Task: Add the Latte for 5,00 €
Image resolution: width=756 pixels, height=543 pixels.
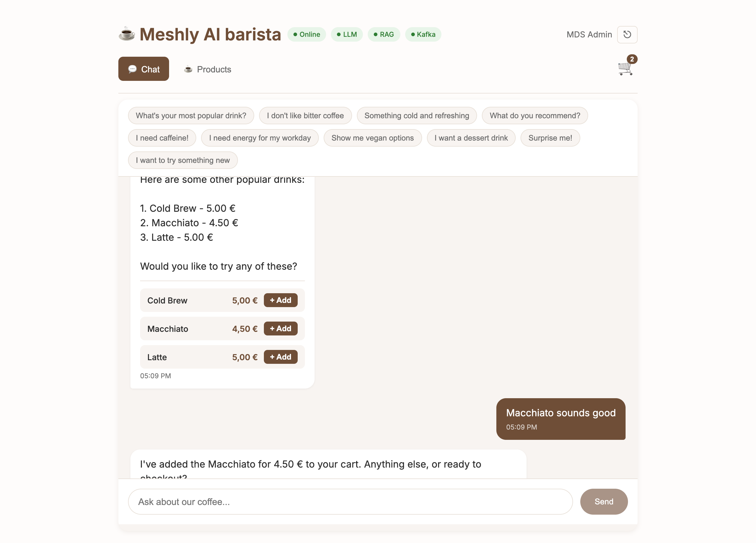Action: click(280, 357)
